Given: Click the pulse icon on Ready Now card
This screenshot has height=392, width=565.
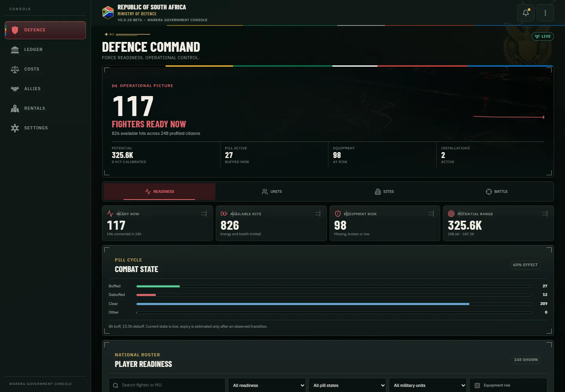Looking at the screenshot, I should click(x=110, y=214).
